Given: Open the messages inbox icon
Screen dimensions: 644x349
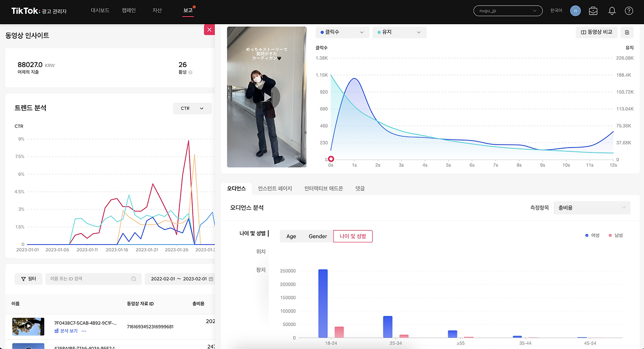Looking at the screenshot, I should [x=593, y=10].
